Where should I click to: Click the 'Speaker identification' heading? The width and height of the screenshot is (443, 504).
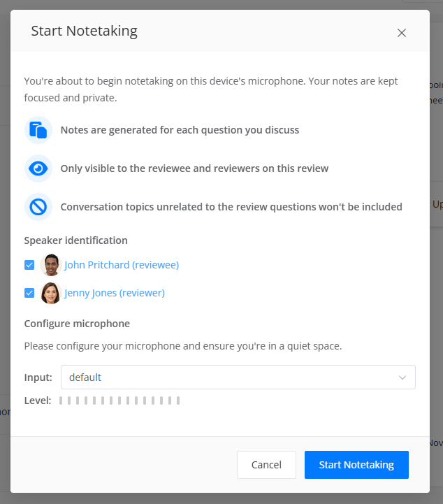[x=75, y=240]
